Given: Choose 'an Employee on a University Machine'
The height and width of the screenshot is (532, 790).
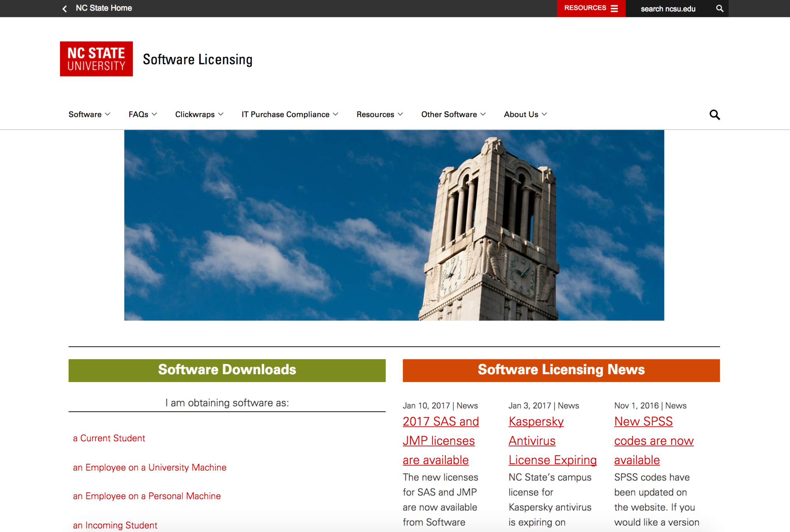Looking at the screenshot, I should 149,467.
